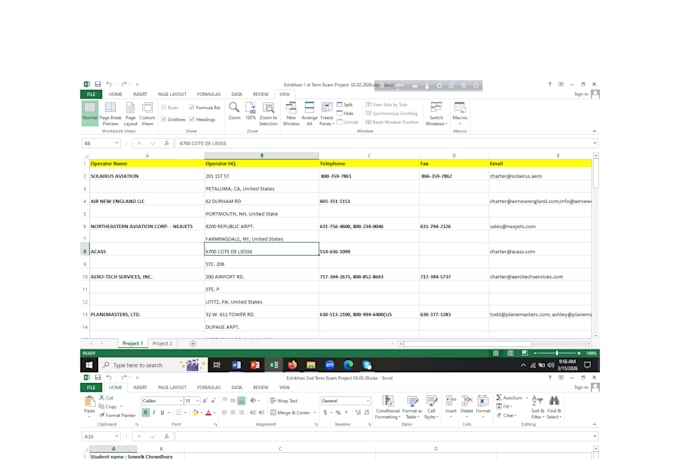Screen dimensions: 680x459
Task: Toggle Formula Bar checkbox
Action: (192, 107)
